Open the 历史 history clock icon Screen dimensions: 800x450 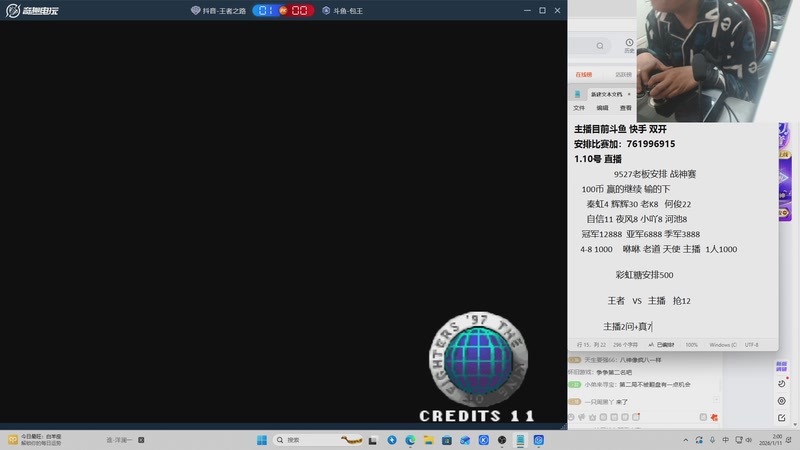629,45
